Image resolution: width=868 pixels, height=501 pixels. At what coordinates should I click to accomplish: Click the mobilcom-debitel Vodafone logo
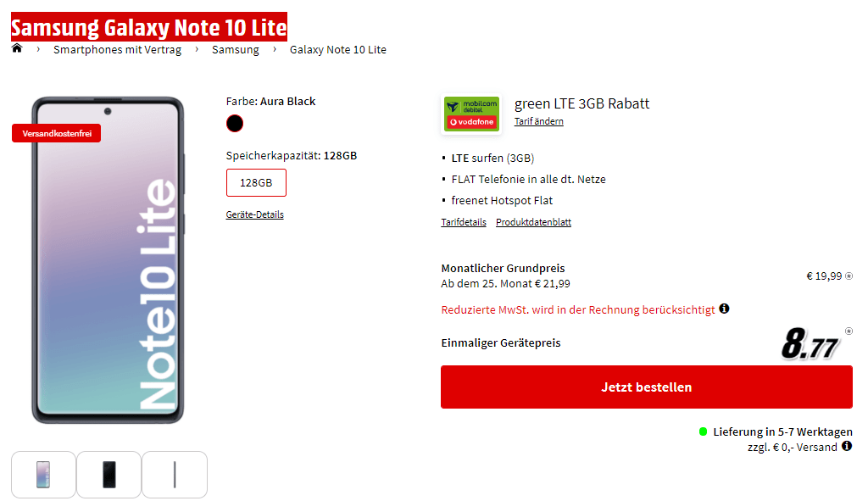[471, 114]
